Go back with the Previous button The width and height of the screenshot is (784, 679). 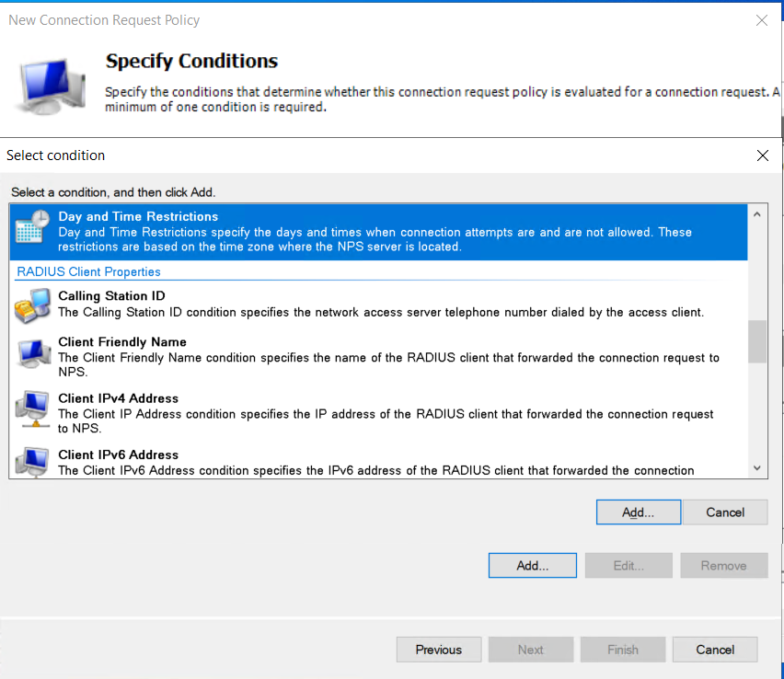439,650
